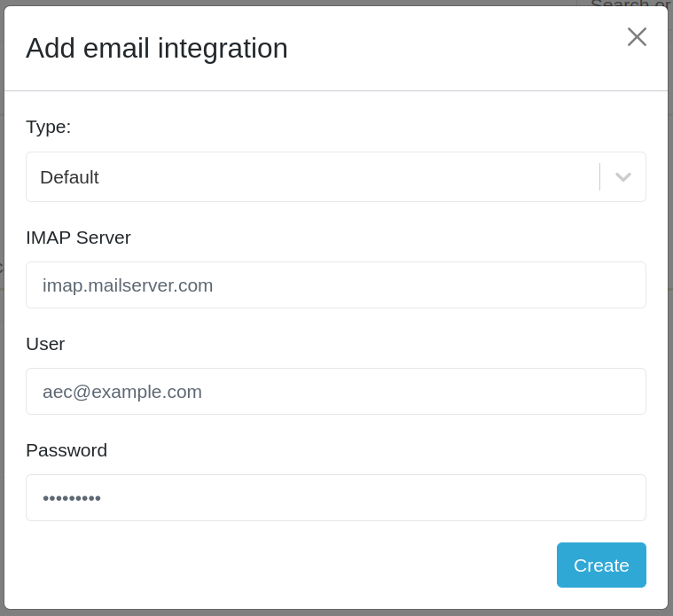Click the header divider line below the title
Viewport: 673px width, 616px height.
pos(336,90)
